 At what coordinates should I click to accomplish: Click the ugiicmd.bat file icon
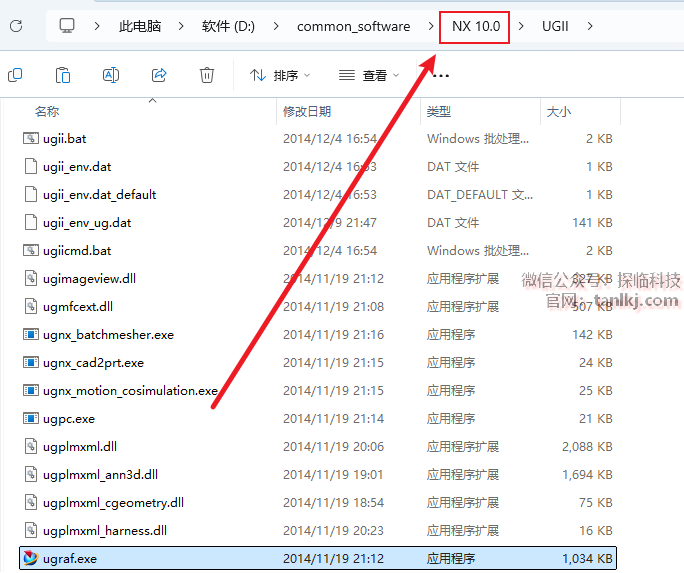coord(31,251)
